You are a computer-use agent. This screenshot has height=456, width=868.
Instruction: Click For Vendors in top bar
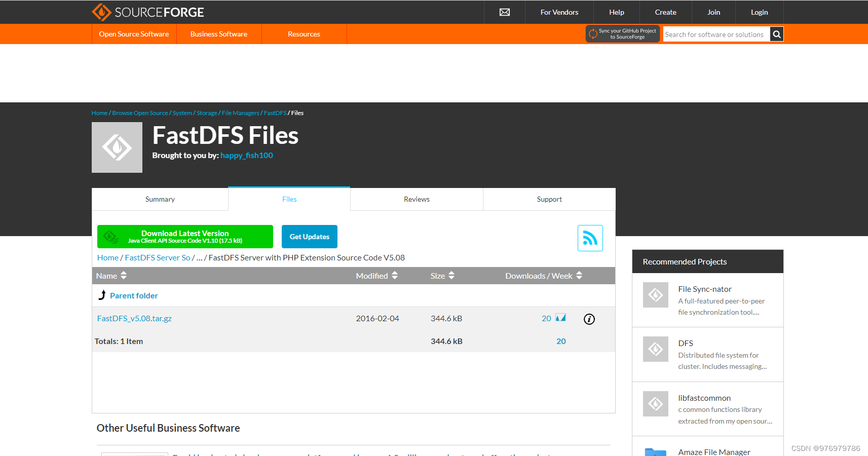(559, 12)
